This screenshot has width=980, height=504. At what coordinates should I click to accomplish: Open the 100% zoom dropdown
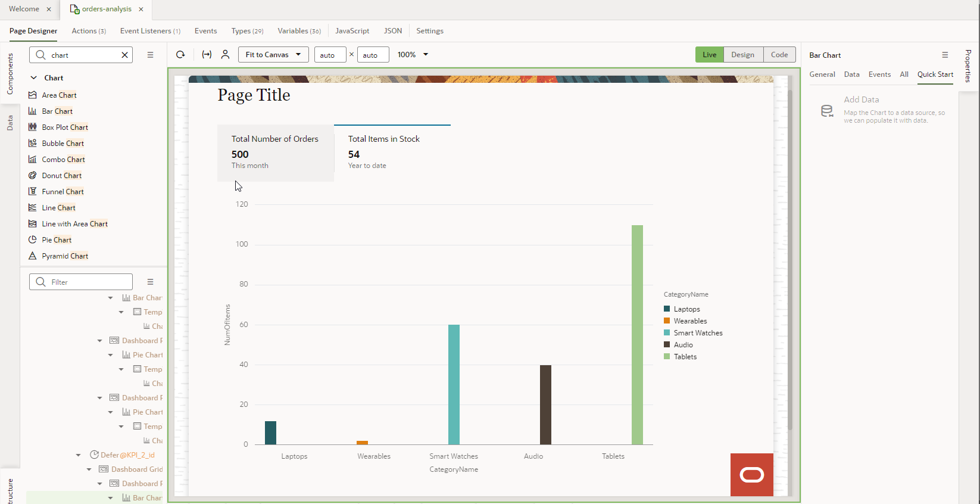pos(413,54)
